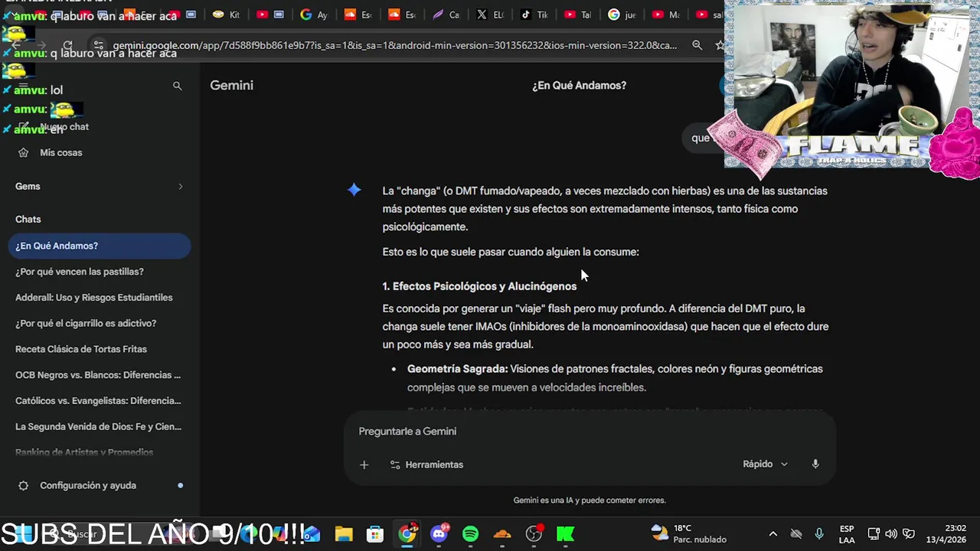Open the SoundCloud app in the taskbar
Viewport: 980px width, 551px height.
[x=502, y=534]
